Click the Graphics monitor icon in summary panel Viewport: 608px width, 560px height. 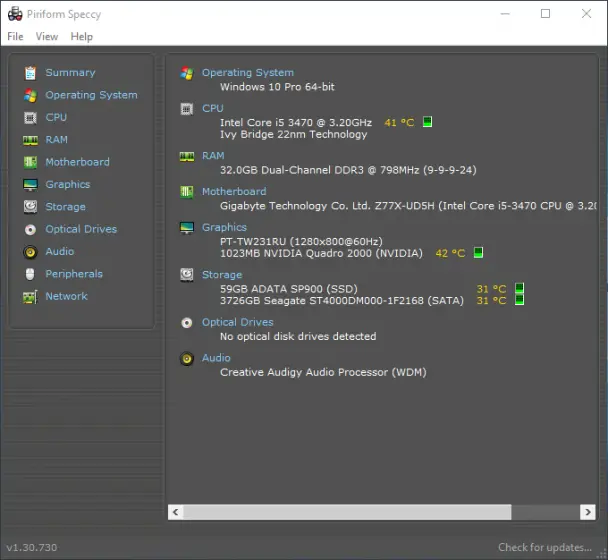click(187, 228)
